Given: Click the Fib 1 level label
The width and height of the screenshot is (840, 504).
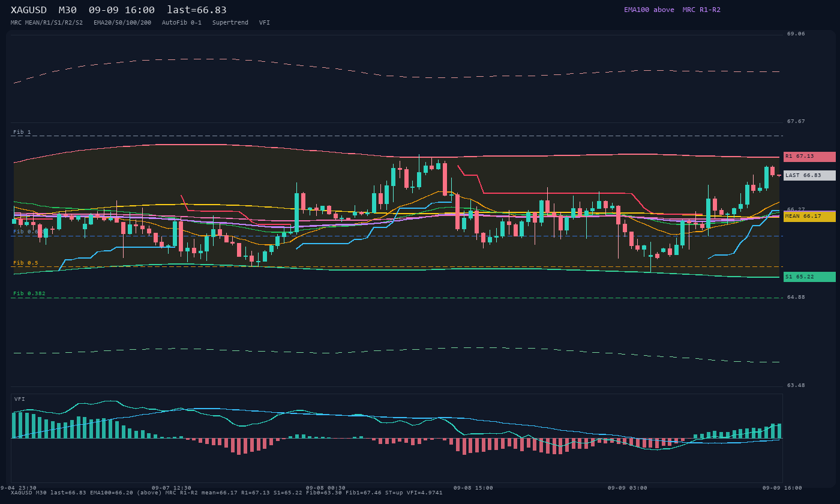Looking at the screenshot, I should pos(22,132).
